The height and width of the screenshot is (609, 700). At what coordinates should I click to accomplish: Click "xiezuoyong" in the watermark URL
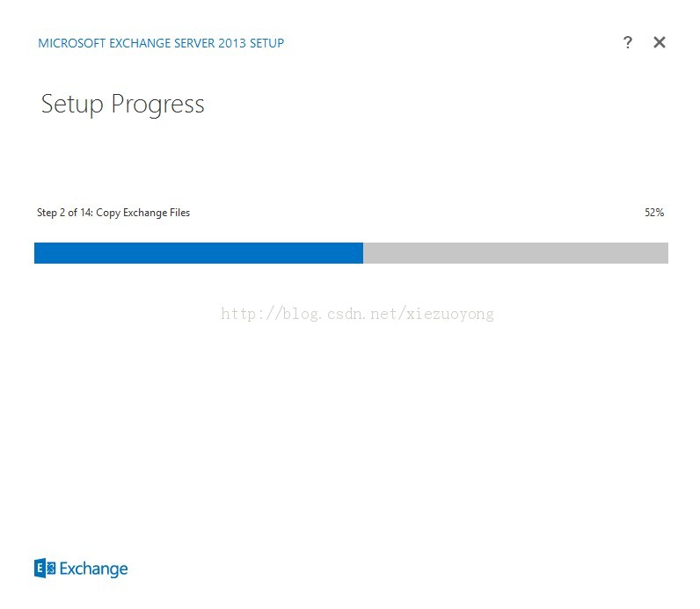(x=450, y=314)
